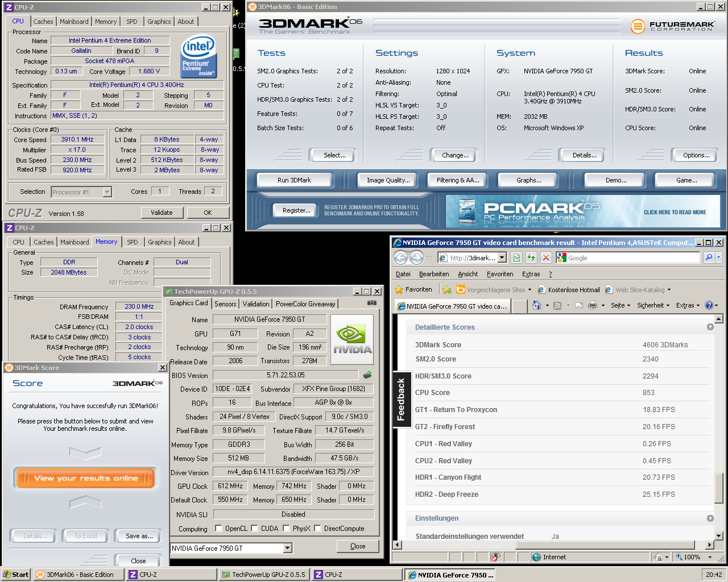Screen dimensions: 728x582
Task: Click the RSS feeds icon in command bar
Action: pos(557,305)
